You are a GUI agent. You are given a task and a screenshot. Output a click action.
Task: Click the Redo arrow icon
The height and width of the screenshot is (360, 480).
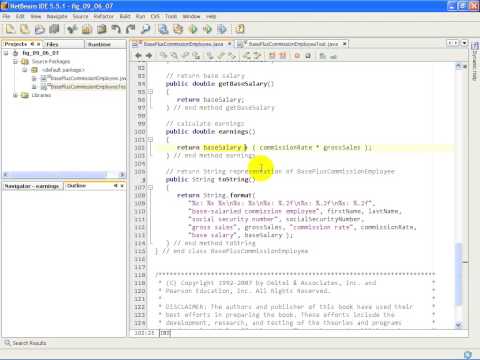[x=131, y=29]
